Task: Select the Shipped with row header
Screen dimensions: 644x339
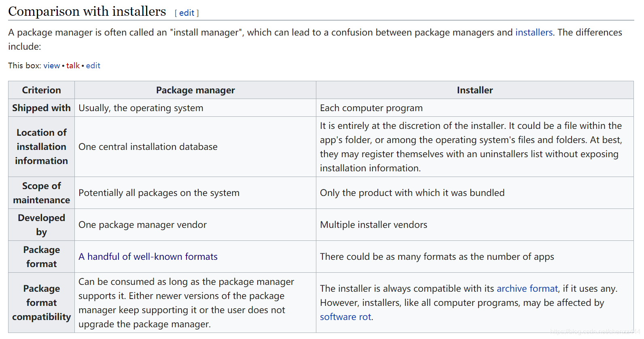Action: pos(41,108)
